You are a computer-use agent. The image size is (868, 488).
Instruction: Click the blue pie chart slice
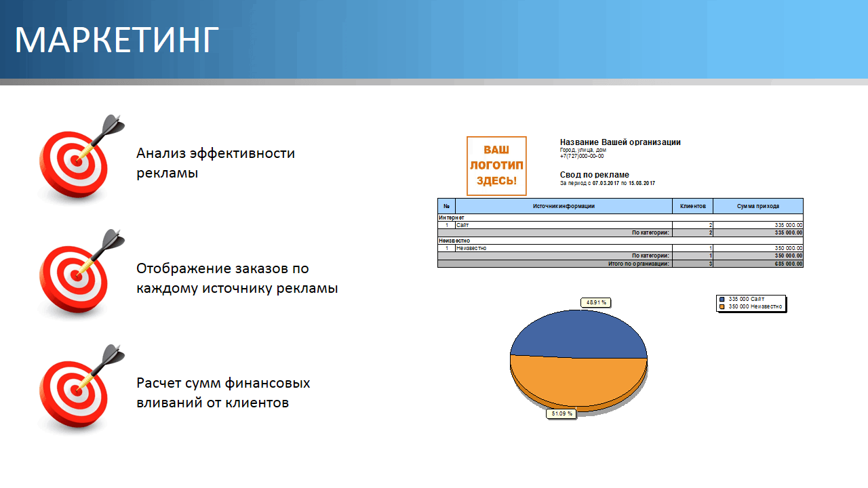pyautogui.click(x=577, y=333)
